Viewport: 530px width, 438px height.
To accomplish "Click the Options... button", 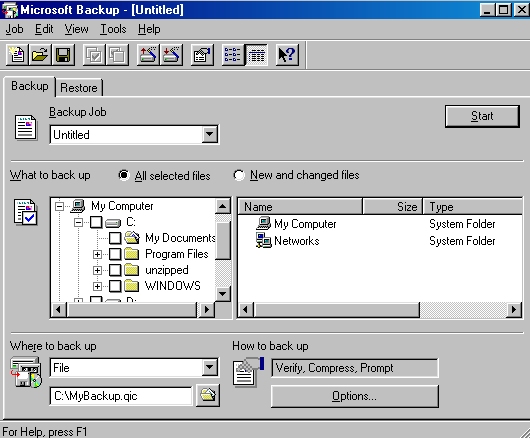I will click(355, 396).
